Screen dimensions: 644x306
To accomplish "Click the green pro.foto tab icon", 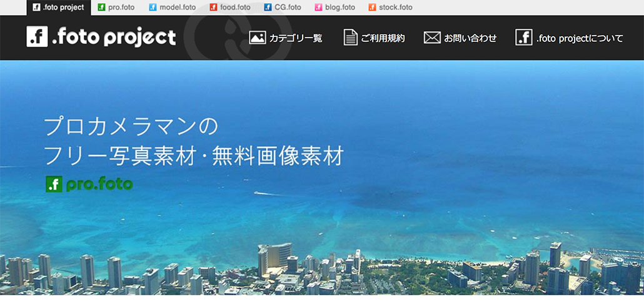I will [102, 7].
